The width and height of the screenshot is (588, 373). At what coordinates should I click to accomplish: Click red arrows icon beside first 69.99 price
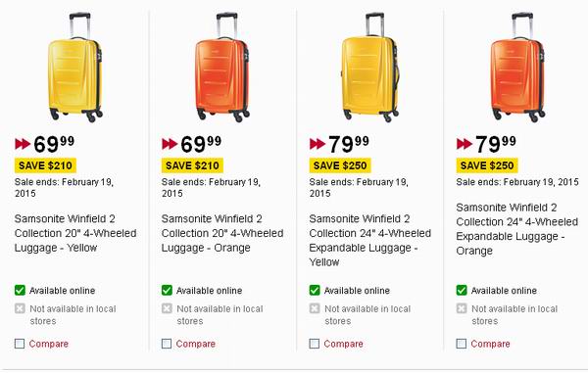23,144
